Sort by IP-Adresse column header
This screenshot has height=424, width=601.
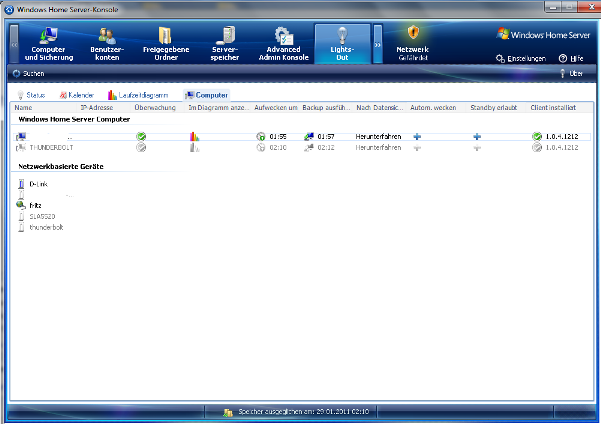[x=97, y=108]
